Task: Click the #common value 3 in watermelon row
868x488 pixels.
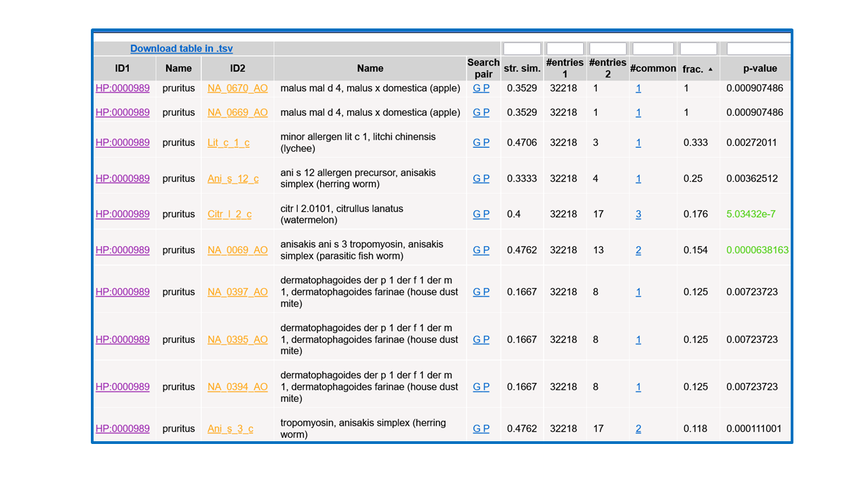Action: point(638,214)
